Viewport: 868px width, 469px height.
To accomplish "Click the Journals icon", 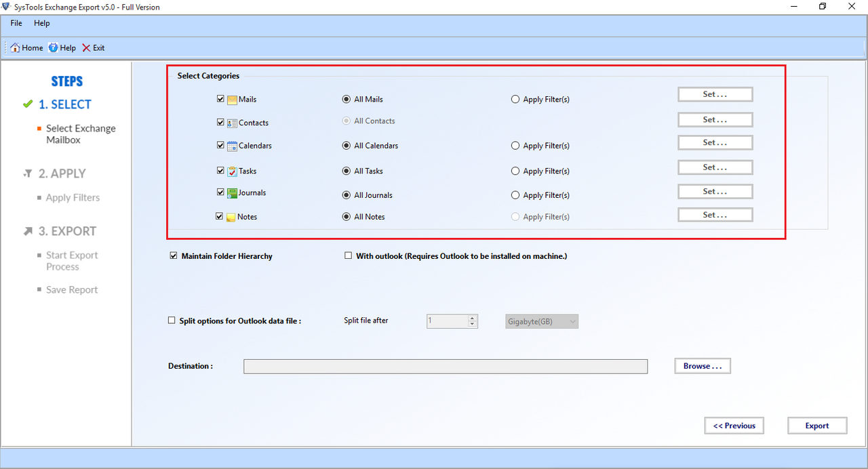I will pyautogui.click(x=232, y=192).
